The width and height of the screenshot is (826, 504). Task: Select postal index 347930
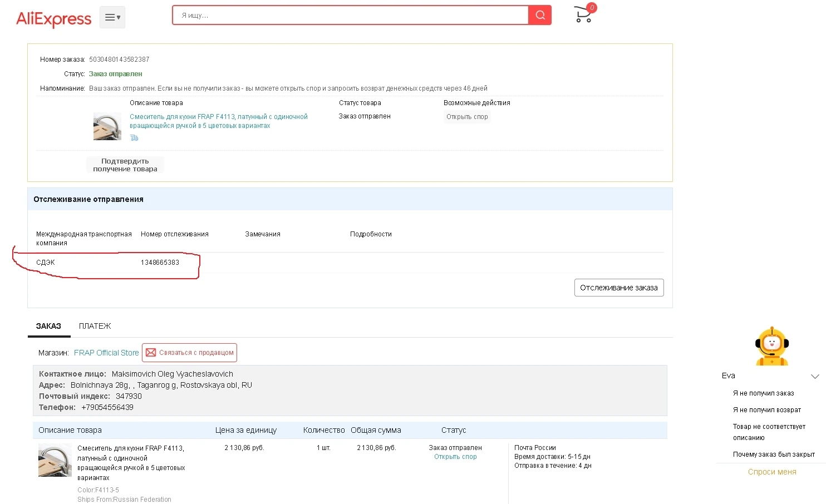click(x=129, y=396)
